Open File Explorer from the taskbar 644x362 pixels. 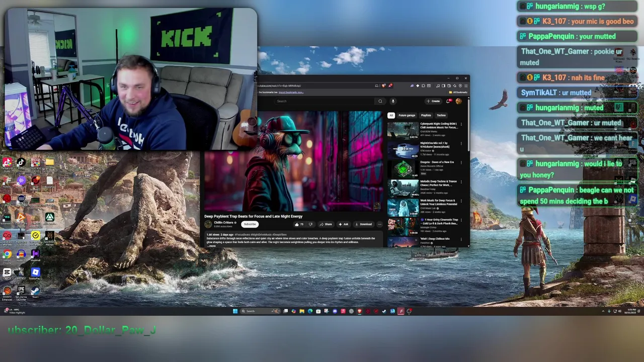coord(302,311)
